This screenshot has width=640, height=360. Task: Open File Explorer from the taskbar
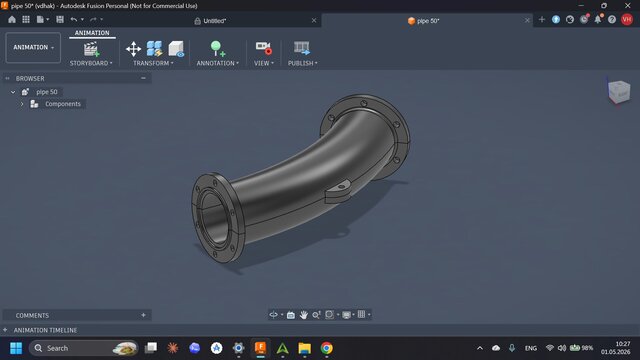(304, 348)
